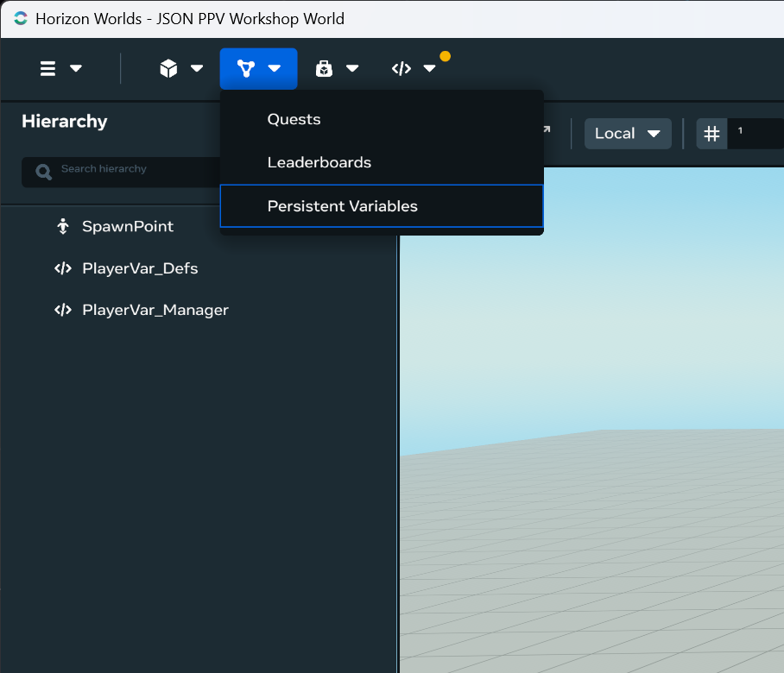Click the PlayerVar_Defs script icon
The image size is (784, 673).
tap(63, 268)
